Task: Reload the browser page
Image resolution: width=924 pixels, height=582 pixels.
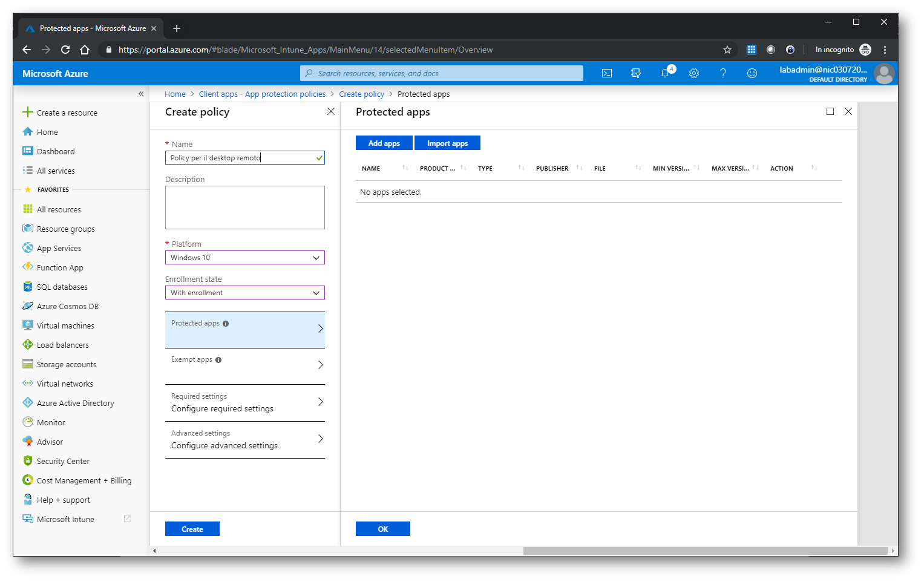Action: pos(65,50)
